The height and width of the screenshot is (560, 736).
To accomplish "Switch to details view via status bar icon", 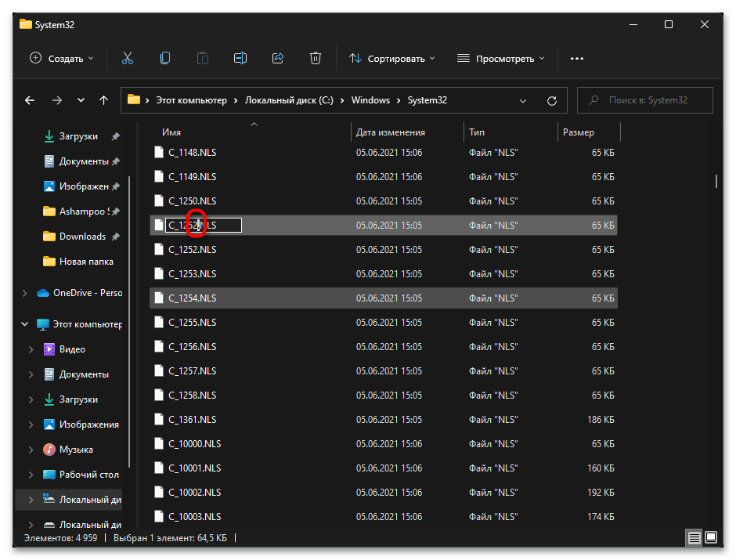I will [695, 538].
